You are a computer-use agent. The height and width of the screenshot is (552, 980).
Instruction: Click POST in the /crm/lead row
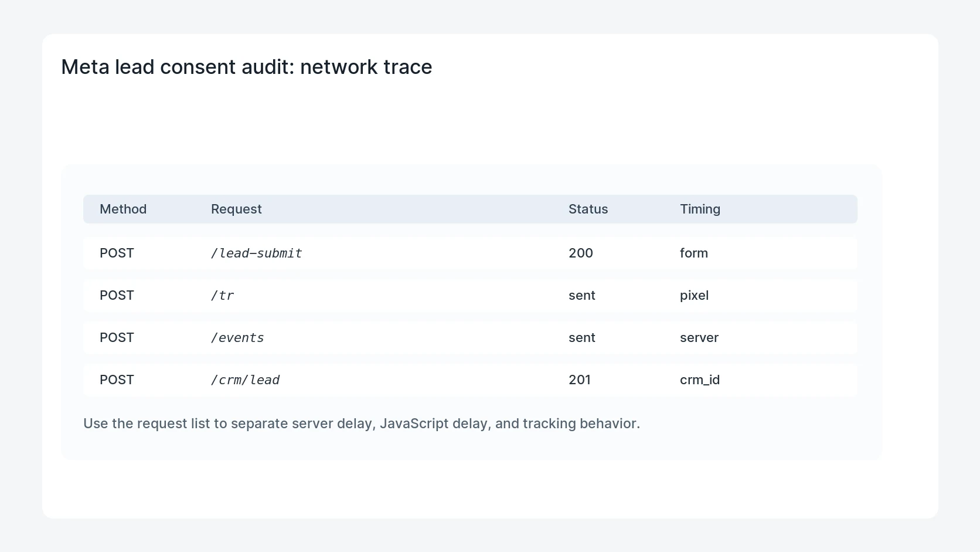click(x=117, y=380)
